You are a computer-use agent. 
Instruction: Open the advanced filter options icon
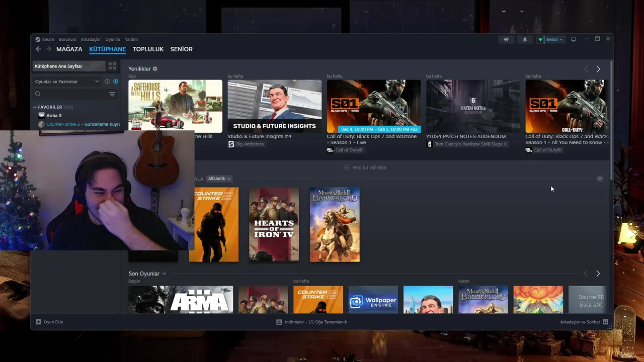(x=112, y=94)
